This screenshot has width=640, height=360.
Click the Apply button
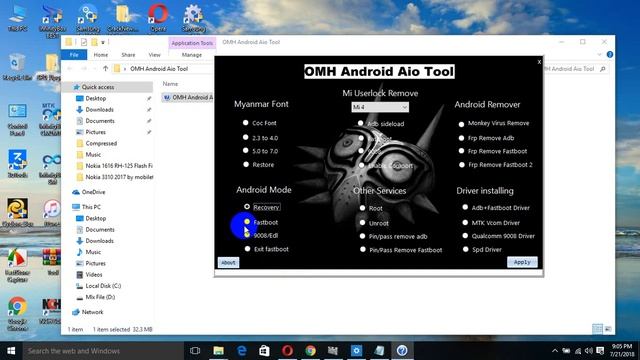coord(522,262)
